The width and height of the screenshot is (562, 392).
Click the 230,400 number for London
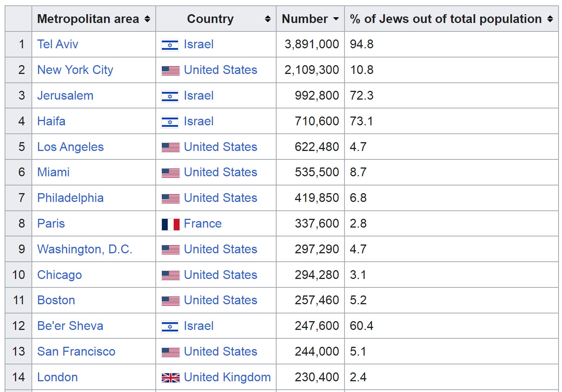pos(317,377)
